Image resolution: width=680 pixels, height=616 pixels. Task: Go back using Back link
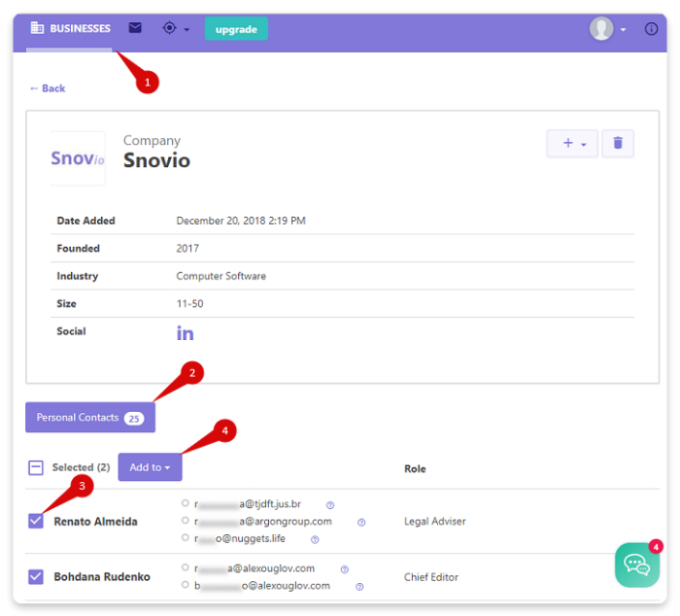pyautogui.click(x=48, y=88)
